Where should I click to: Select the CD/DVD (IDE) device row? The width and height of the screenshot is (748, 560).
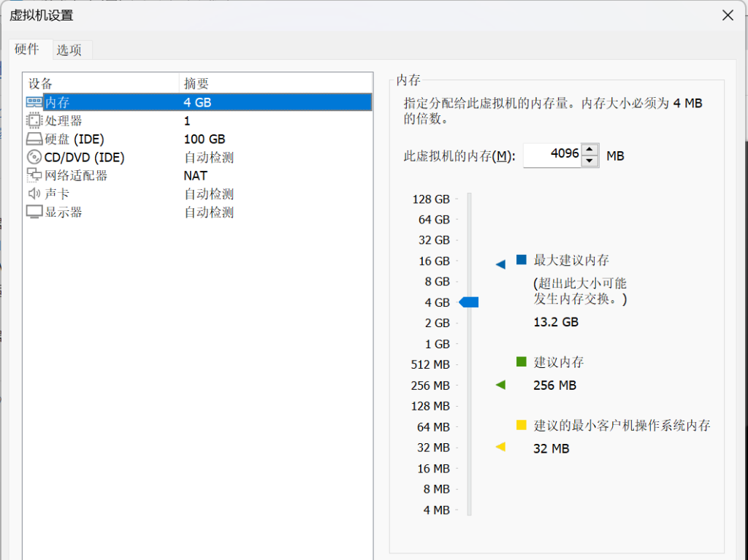199,157
